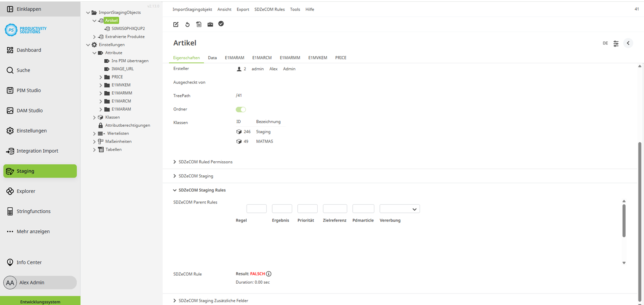
Task: Open the Export menu
Action: pos(243,9)
